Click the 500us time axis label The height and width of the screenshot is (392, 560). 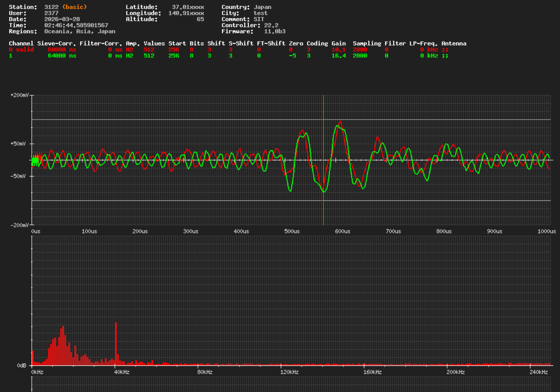(292, 231)
